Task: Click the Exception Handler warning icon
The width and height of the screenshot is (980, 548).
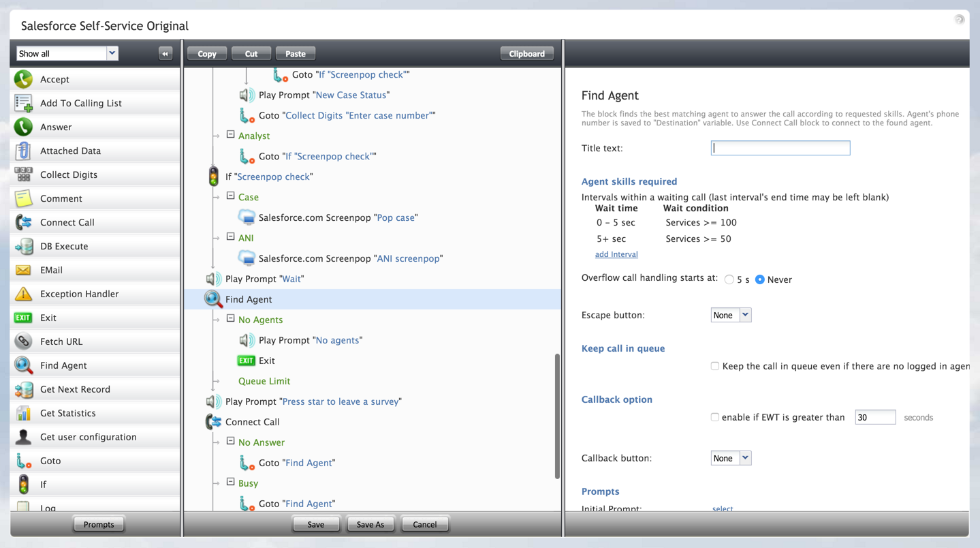Action: (23, 294)
